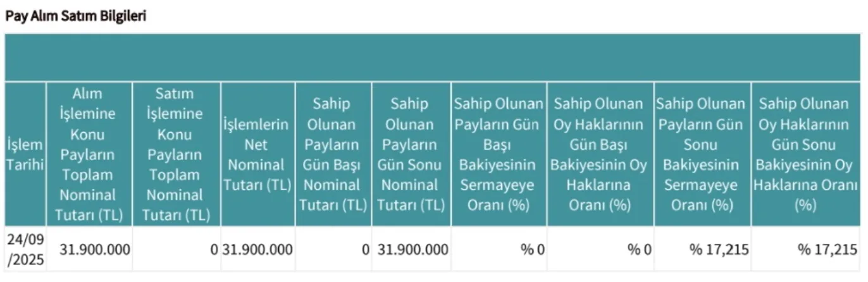Screen dimensions: 868x282
Task: Click 'Alım İşlemine Konu Payların' column header
Action: 89,154
